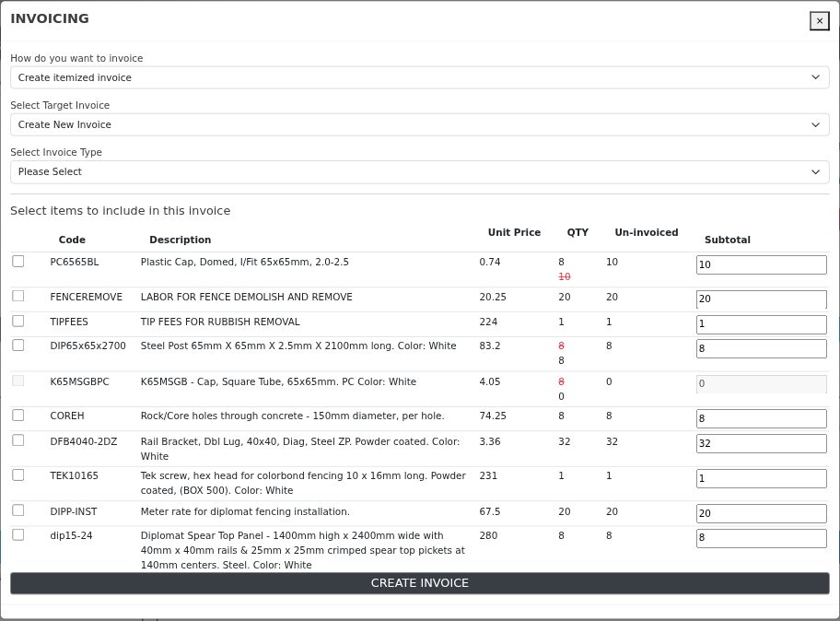Viewport: 840px width, 621px height.
Task: Click the Unit Price column header
Action: tap(514, 232)
